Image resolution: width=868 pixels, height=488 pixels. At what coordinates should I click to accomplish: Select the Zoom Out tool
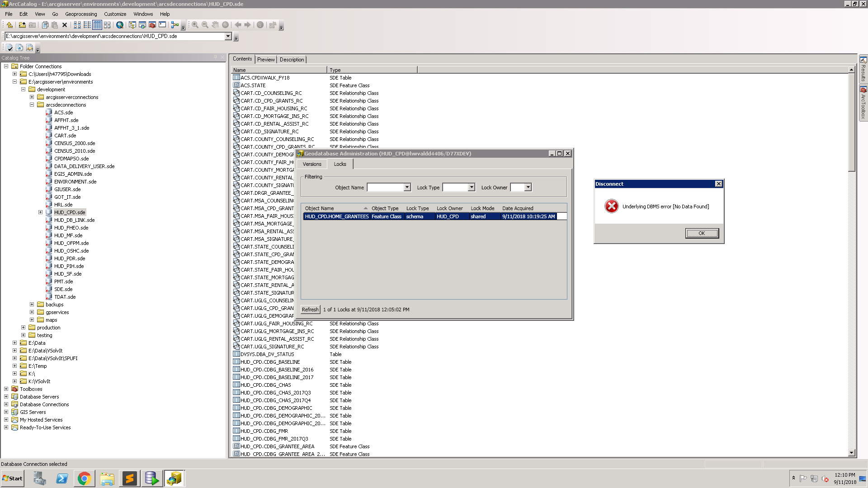coord(205,25)
